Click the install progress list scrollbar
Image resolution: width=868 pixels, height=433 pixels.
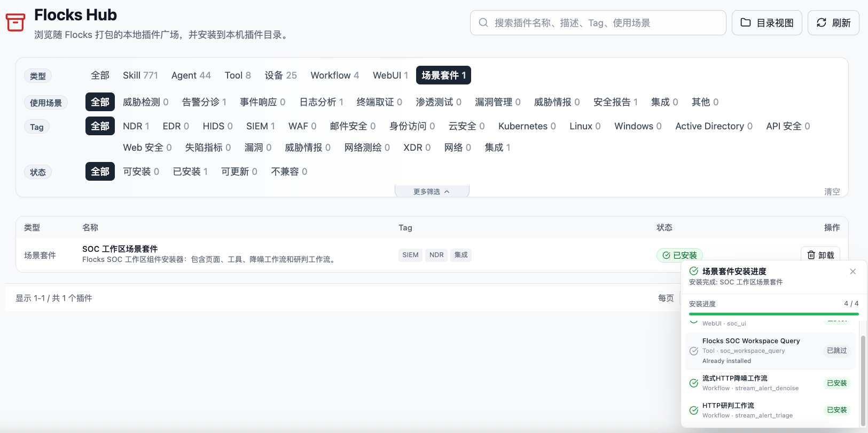tap(862, 381)
